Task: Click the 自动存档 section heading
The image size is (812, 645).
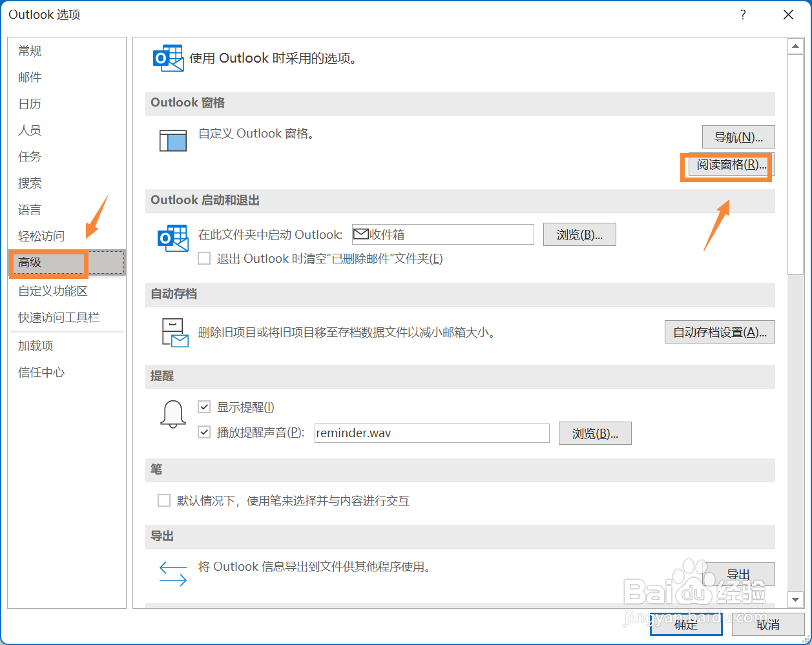Action: pyautogui.click(x=174, y=294)
